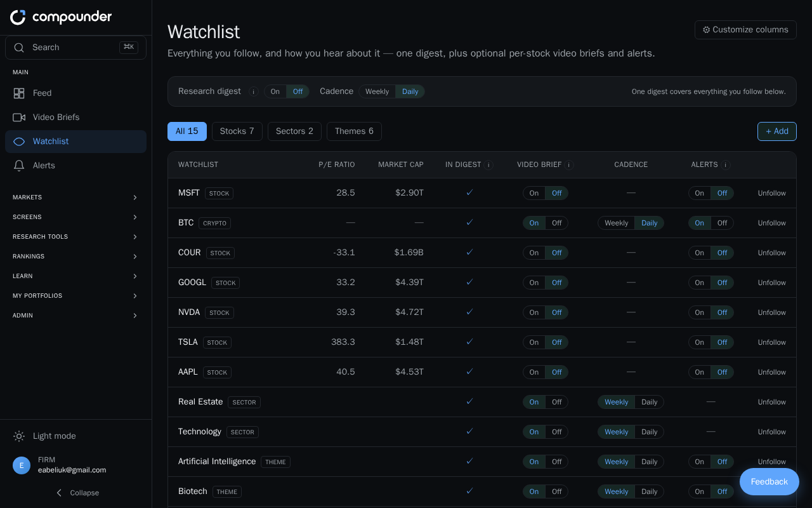
Task: Select the Sectors 2 tab
Action: (x=294, y=131)
